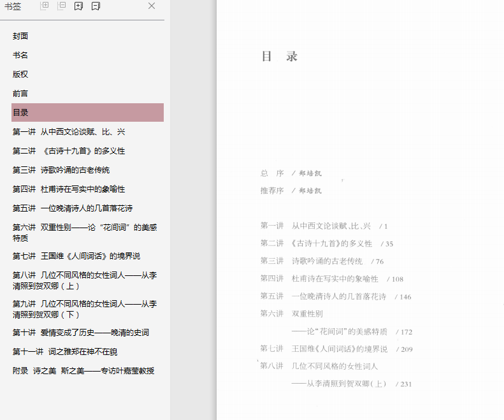Viewport: 504px width, 420px height.
Task: Go to 第十讲 爱情变成了历史 bookmark
Action: pos(81,333)
